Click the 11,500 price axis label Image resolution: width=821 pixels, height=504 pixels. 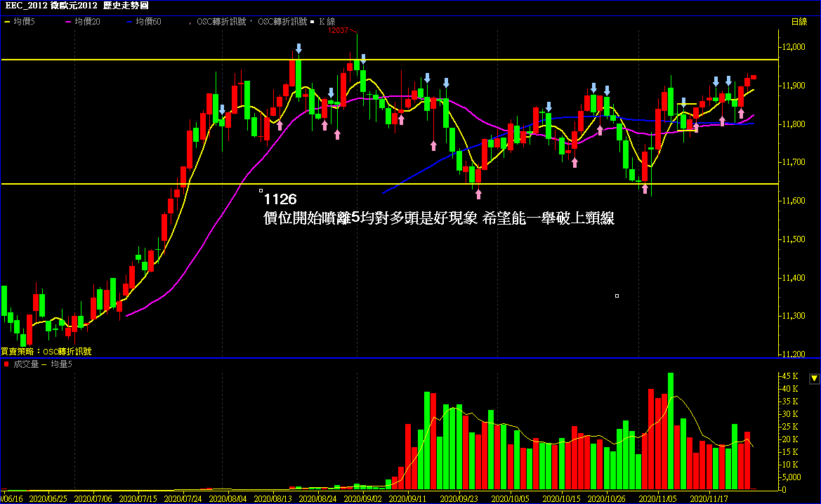(794, 239)
